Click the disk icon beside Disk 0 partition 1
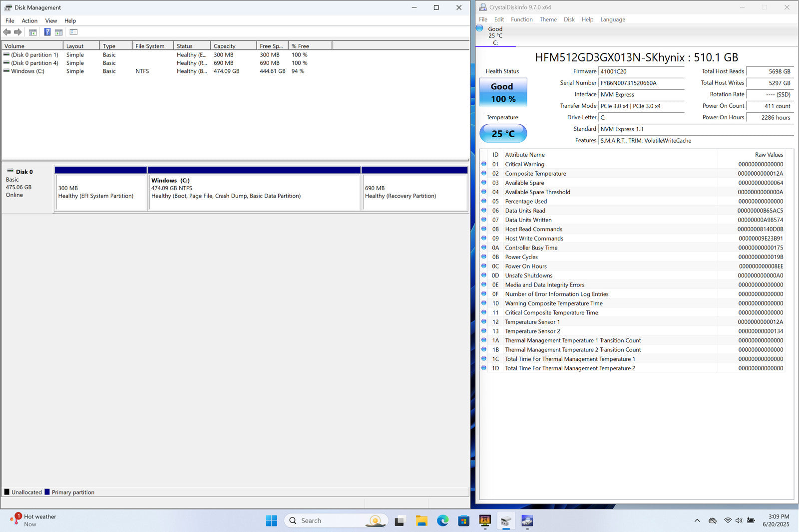 point(6,54)
